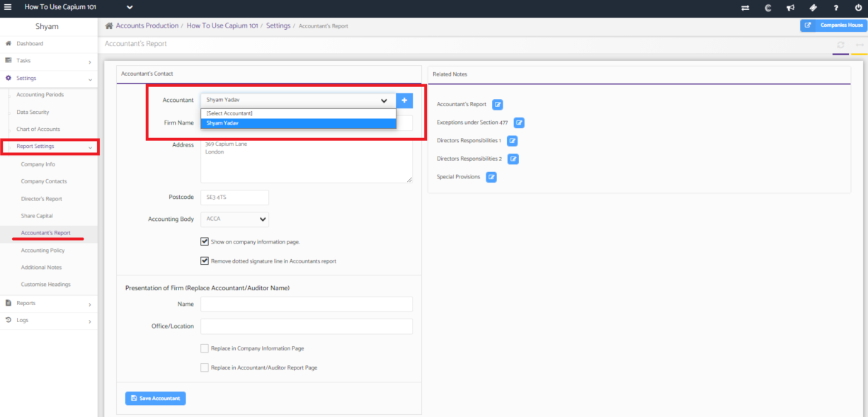Edit the Directors Responsibilities 1 note
The image size is (868, 417).
click(513, 140)
